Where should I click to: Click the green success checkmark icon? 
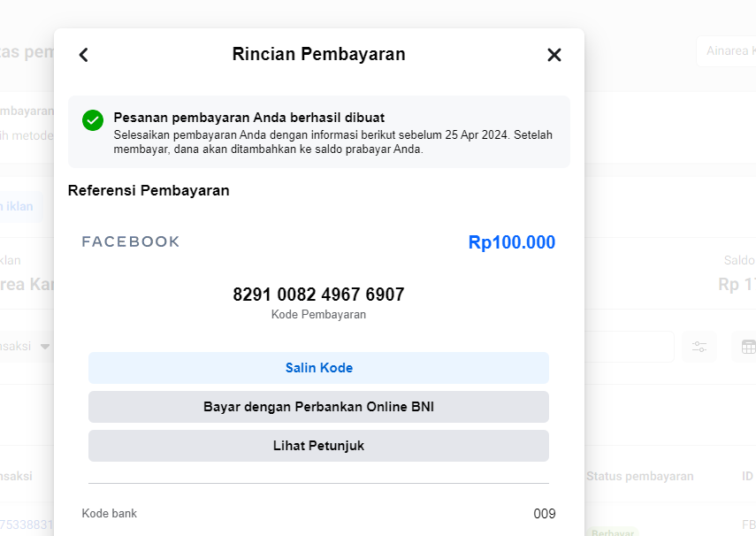coord(93,120)
